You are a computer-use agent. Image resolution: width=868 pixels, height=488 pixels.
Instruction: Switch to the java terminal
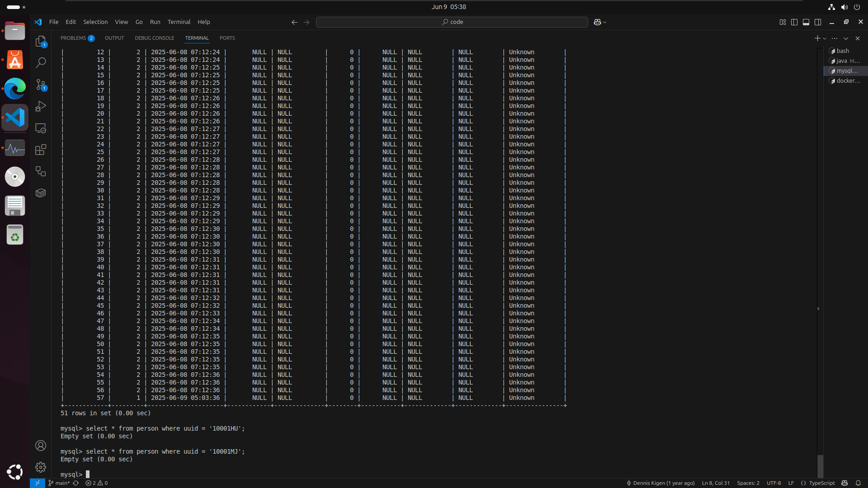[845, 61]
